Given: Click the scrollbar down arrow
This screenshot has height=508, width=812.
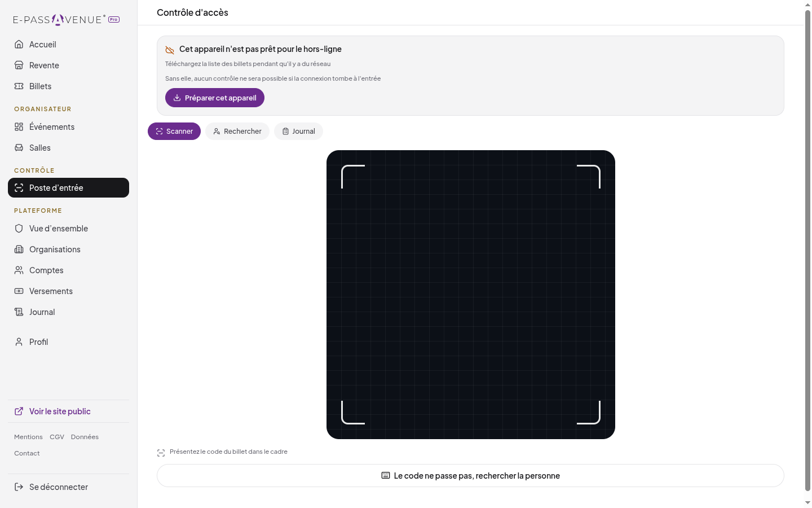Looking at the screenshot, I should 807,502.
